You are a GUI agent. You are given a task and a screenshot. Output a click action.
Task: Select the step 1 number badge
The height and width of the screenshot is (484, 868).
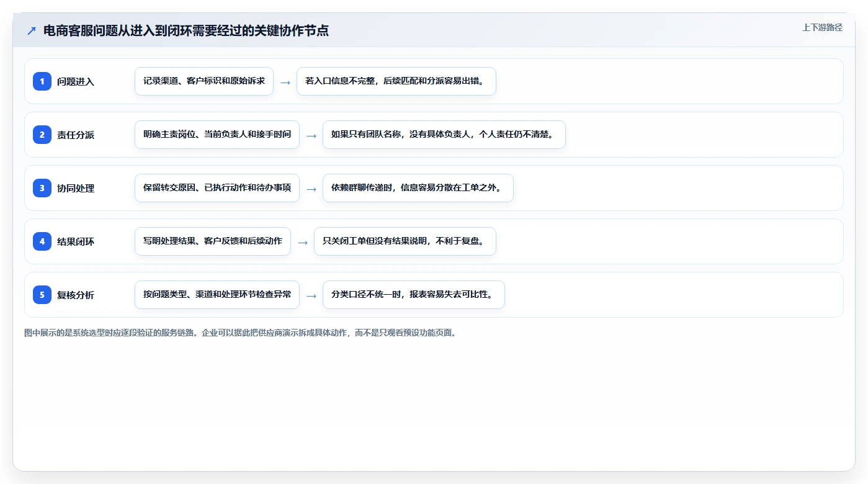point(42,81)
